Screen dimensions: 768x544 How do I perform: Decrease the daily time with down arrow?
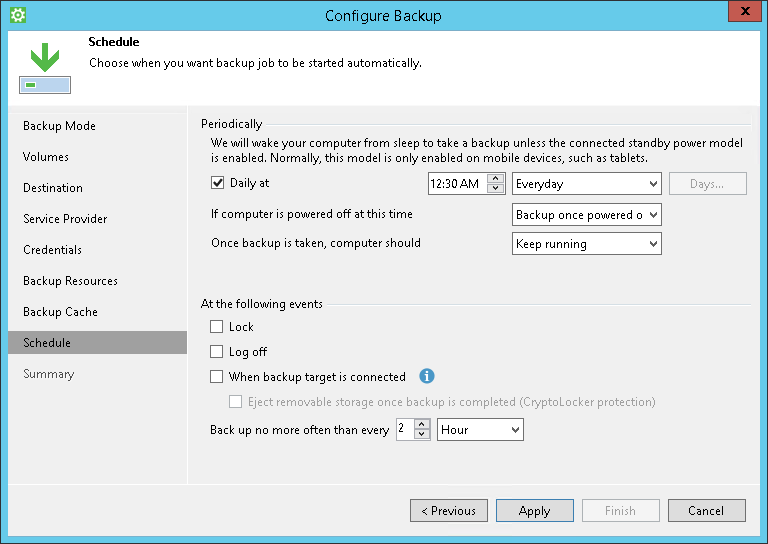(x=496, y=188)
